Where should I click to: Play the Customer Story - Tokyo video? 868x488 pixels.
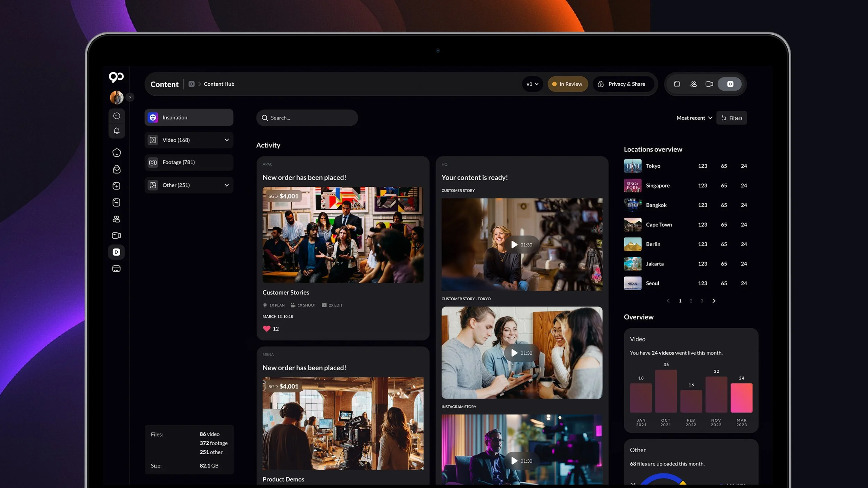coord(522,353)
